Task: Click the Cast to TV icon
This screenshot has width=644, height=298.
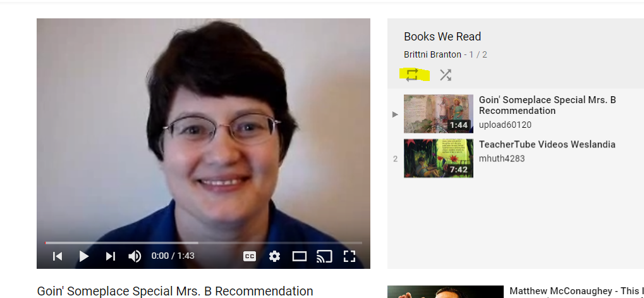Action: pyautogui.click(x=324, y=256)
